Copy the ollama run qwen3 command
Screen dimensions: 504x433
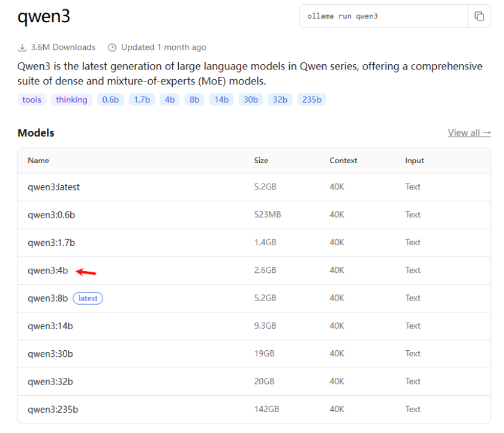click(x=479, y=16)
